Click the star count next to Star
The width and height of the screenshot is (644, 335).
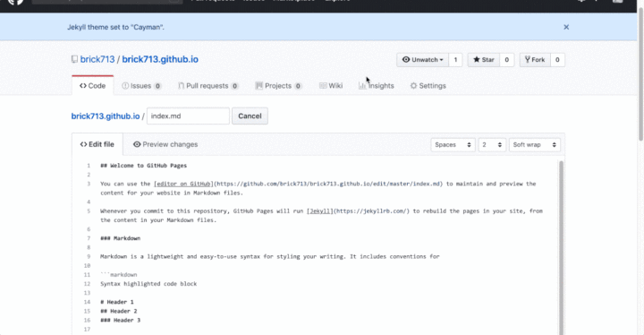507,60
